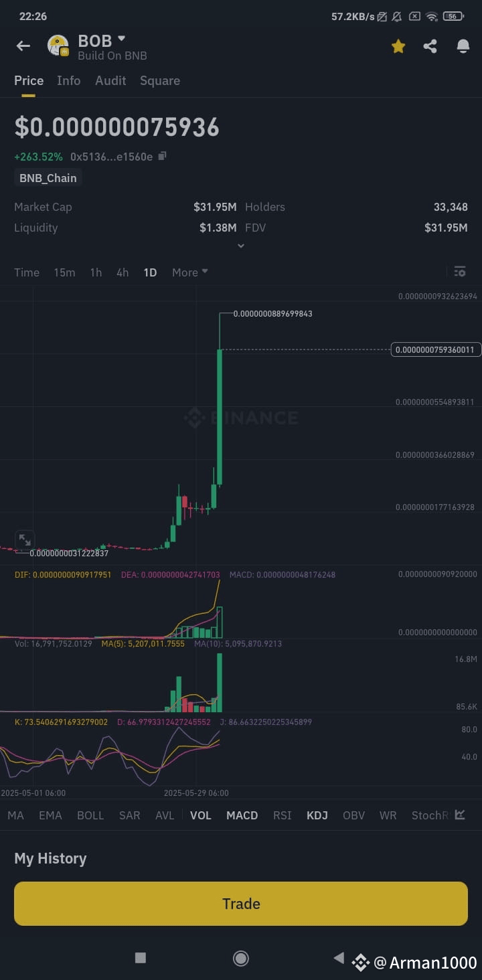This screenshot has height=980, width=482.
Task: Switch to the Info tab
Action: point(68,80)
